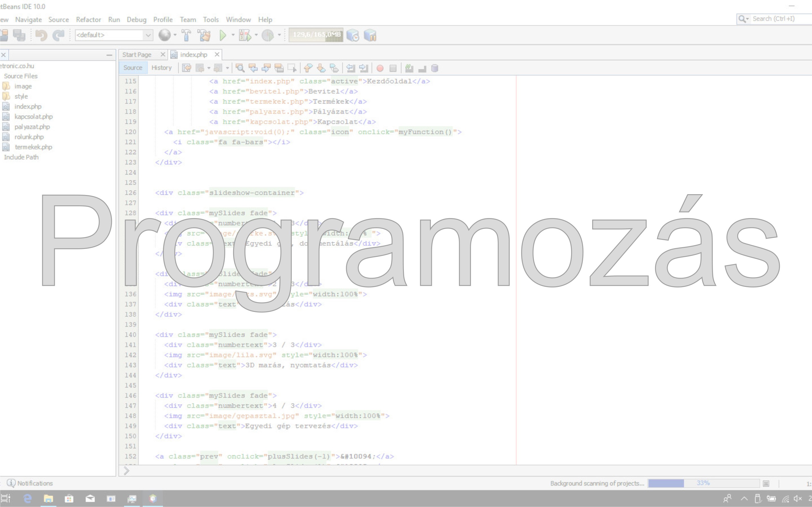Click the Build Project hammer icon
This screenshot has width=812, height=507.
coord(186,35)
